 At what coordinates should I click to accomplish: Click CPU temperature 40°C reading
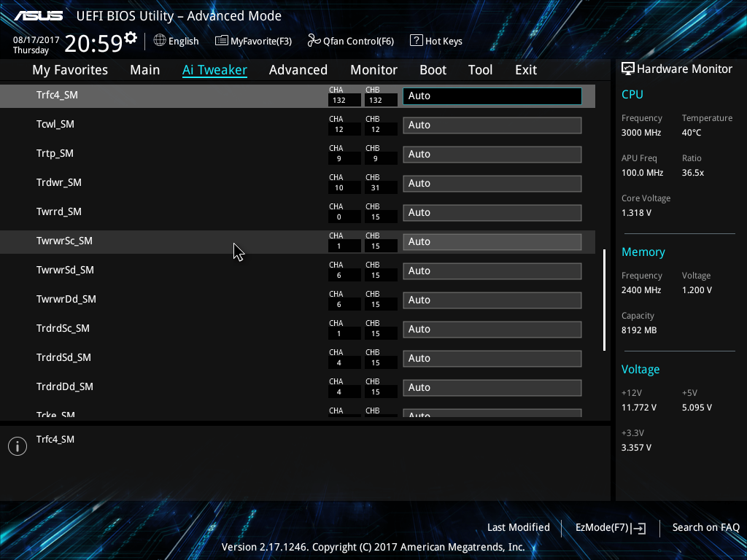(692, 133)
